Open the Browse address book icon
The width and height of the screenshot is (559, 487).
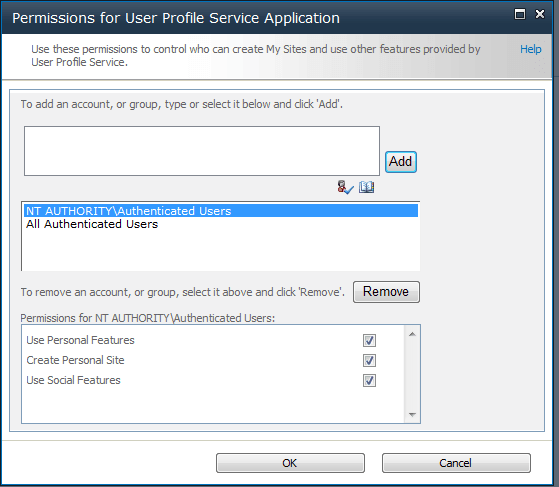pyautogui.click(x=366, y=187)
